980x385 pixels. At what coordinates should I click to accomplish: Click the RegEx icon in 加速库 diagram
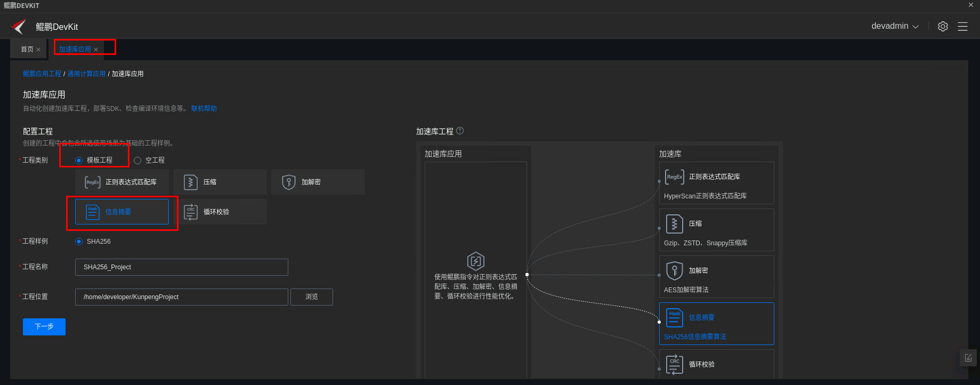tap(675, 177)
